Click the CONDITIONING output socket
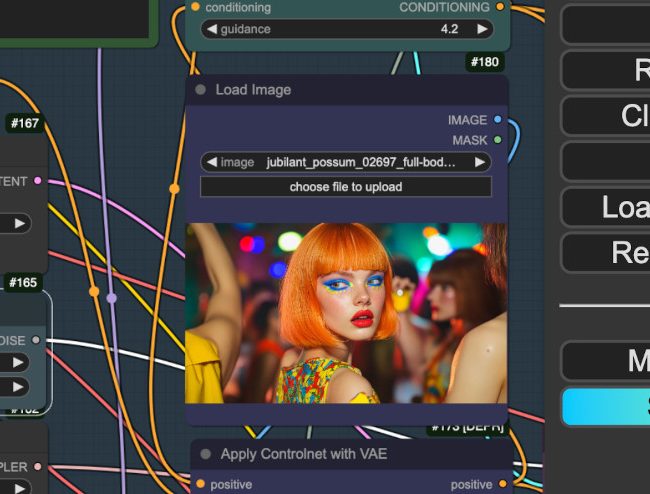Screen dimensions: 650x494 (x=500, y=7)
